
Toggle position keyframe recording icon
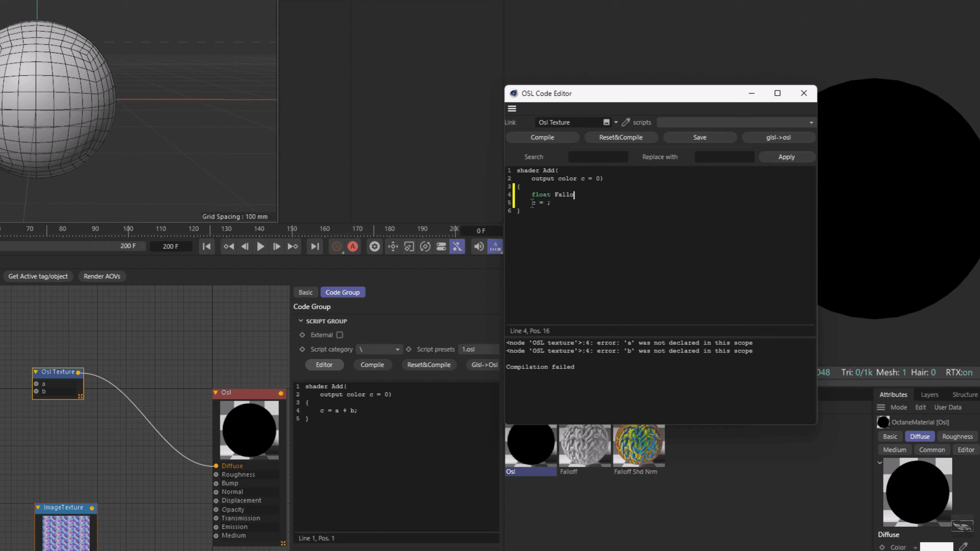pos(393,247)
